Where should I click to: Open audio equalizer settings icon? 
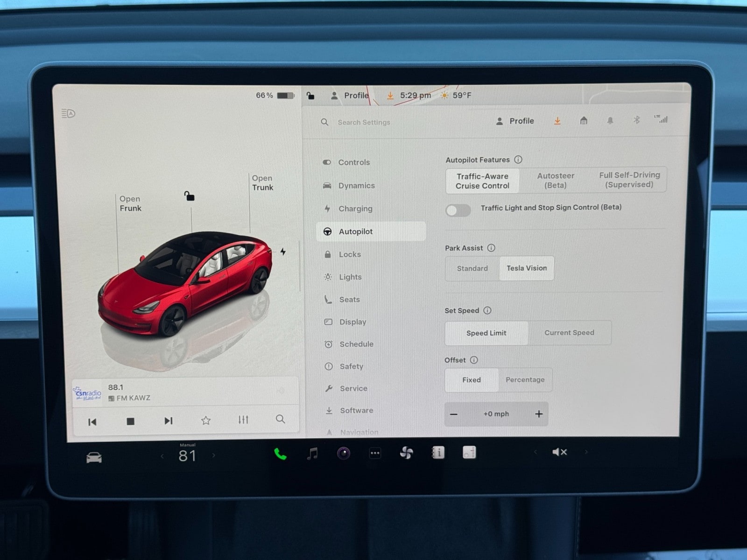tap(243, 420)
